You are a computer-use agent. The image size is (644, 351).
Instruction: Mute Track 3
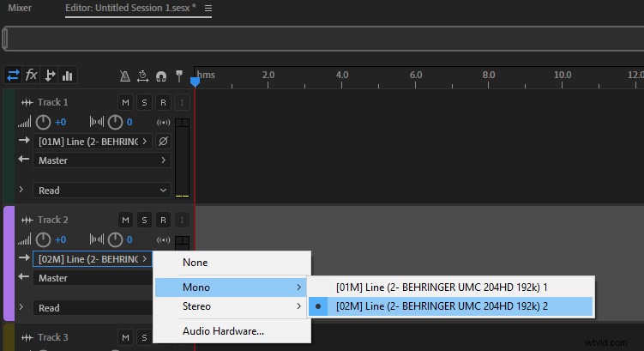[x=126, y=338]
